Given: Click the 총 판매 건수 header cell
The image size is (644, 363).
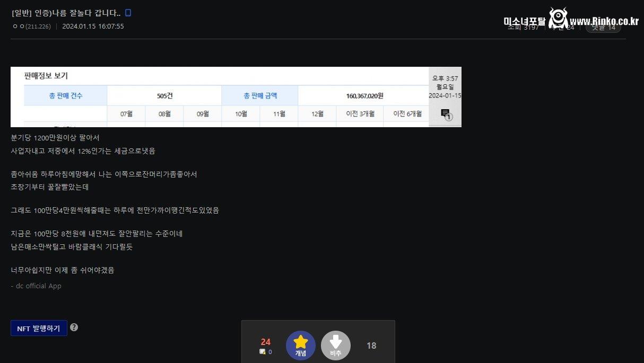Looking at the screenshot, I should point(65,96).
